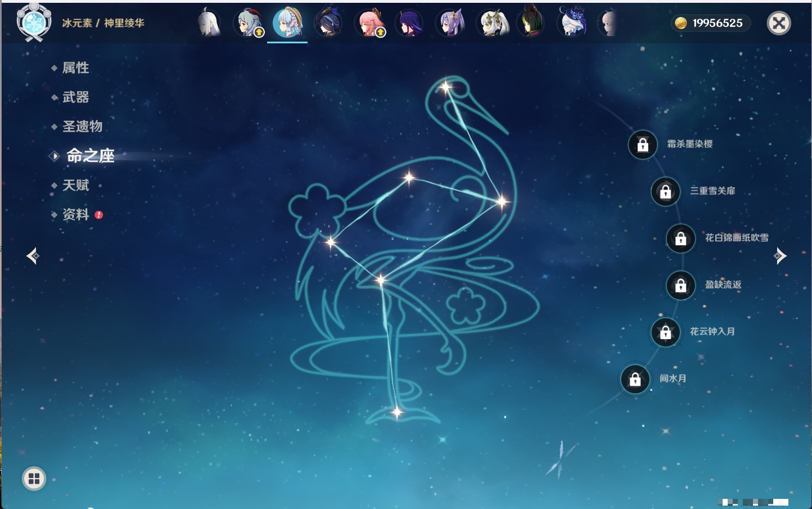Screen dimensions: 812x509
Task: Click the 冰元素 / 神里绫华 character title
Action: click(103, 23)
